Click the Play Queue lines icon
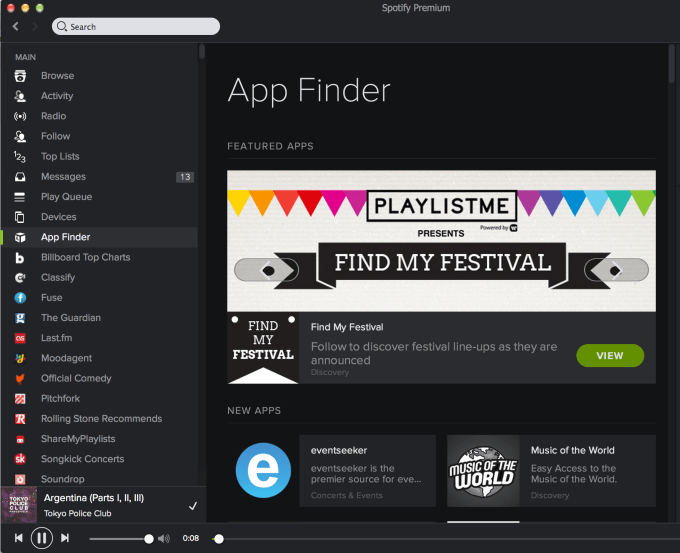This screenshot has height=553, width=680. point(20,197)
